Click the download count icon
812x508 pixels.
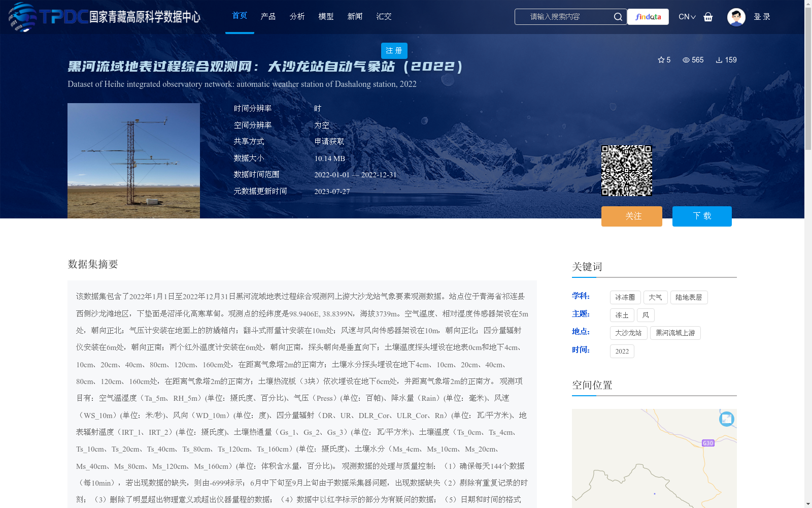coord(719,60)
